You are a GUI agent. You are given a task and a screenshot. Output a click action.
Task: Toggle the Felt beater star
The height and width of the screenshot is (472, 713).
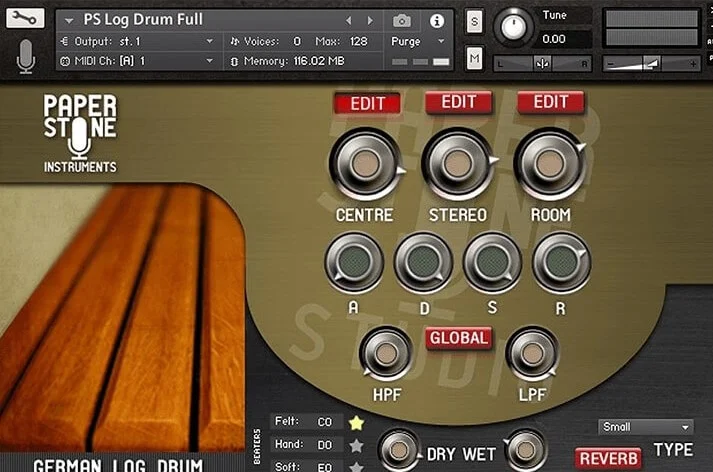(x=356, y=423)
